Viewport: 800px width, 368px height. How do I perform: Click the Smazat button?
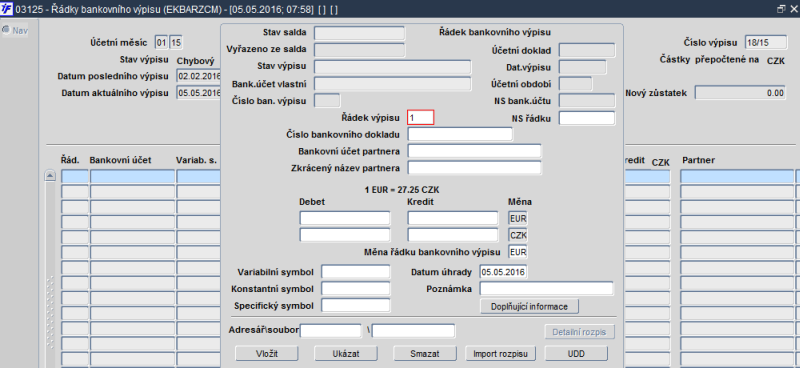(x=425, y=353)
